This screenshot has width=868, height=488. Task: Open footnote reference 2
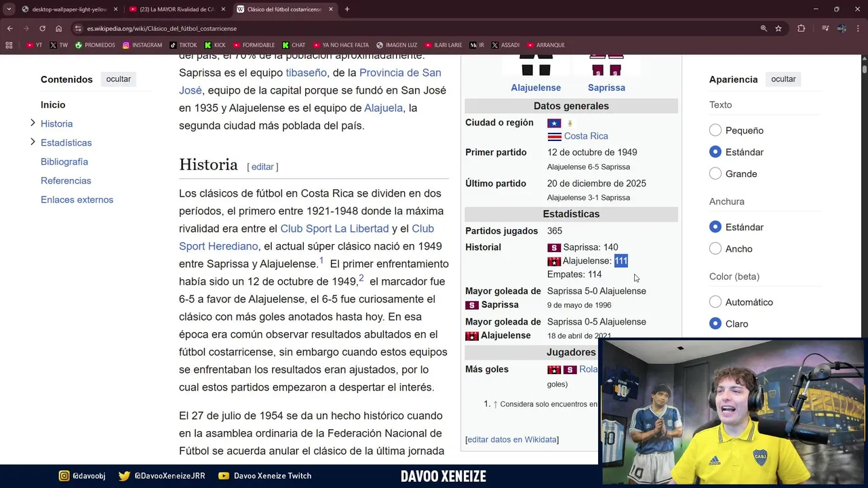click(x=361, y=278)
